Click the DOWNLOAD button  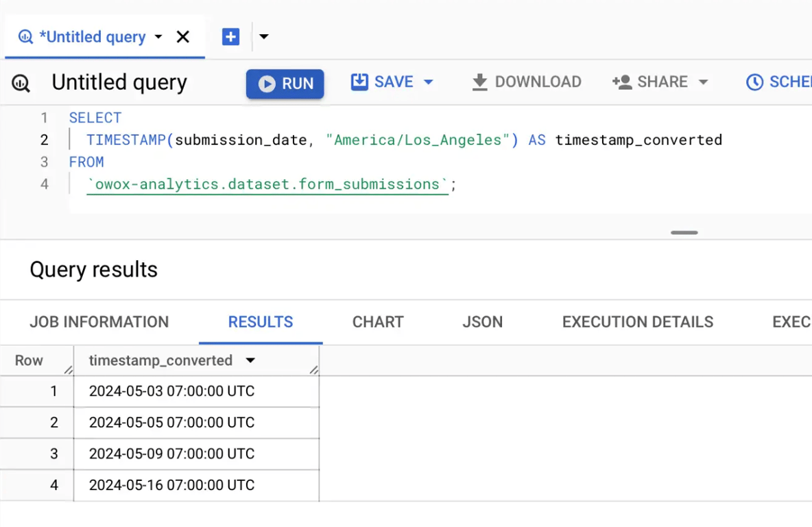(527, 82)
